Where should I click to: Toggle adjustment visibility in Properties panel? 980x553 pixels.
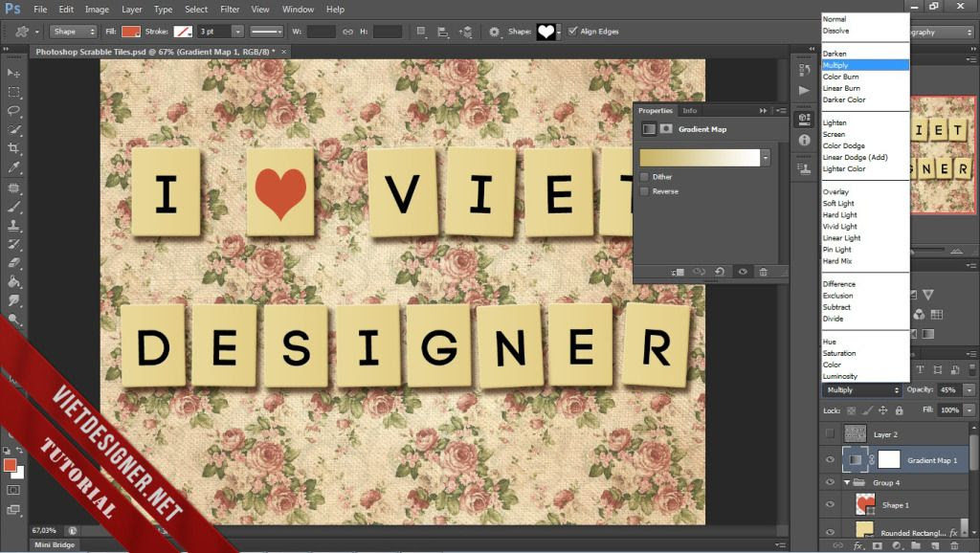click(743, 272)
